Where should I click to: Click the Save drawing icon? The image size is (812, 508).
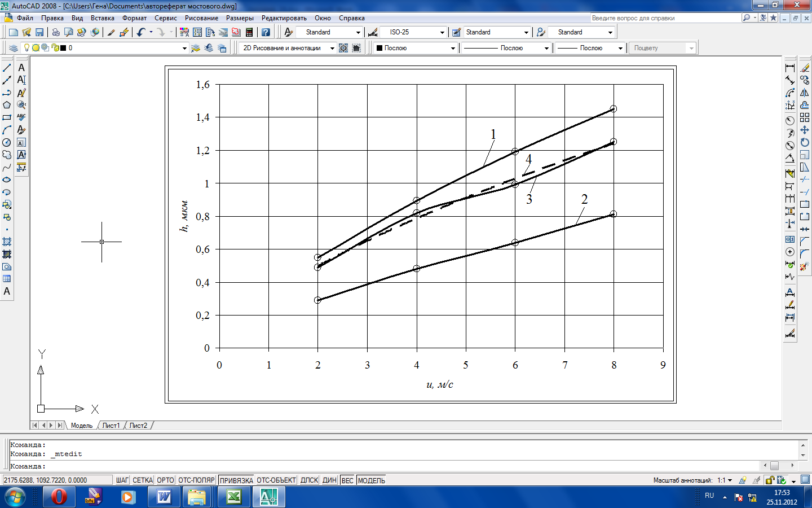[x=39, y=32]
